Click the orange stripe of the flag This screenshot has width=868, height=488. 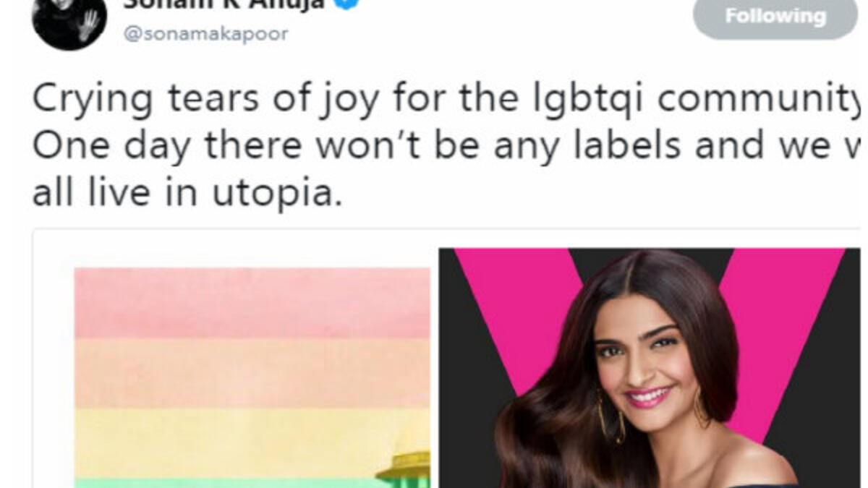[x=252, y=373]
